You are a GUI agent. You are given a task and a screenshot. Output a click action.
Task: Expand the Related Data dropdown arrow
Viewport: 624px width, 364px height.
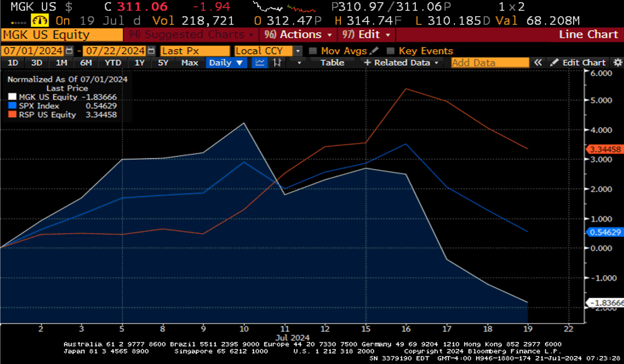click(x=436, y=63)
